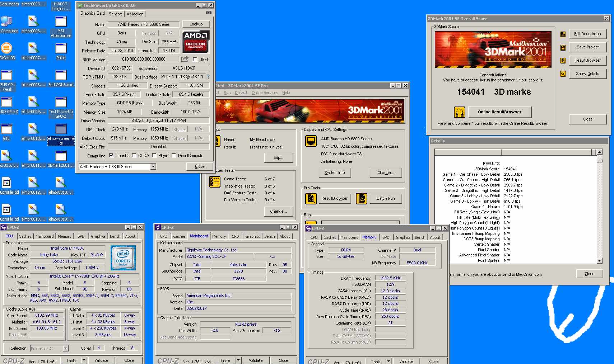
Task: Click the Online ResultBrowser yellow icon
Action: click(x=459, y=112)
